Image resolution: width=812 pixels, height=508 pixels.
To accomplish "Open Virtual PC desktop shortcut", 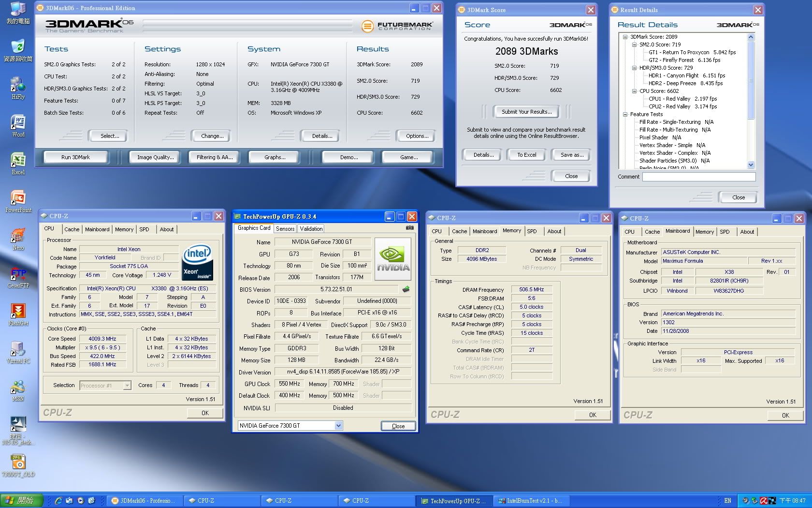I will tap(18, 352).
